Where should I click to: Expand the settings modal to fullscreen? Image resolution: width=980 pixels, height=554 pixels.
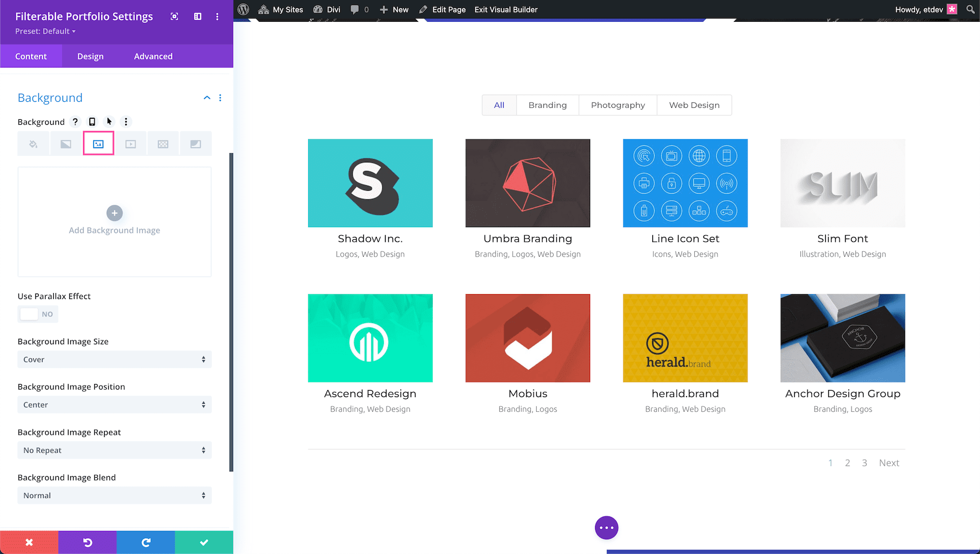coord(174,16)
